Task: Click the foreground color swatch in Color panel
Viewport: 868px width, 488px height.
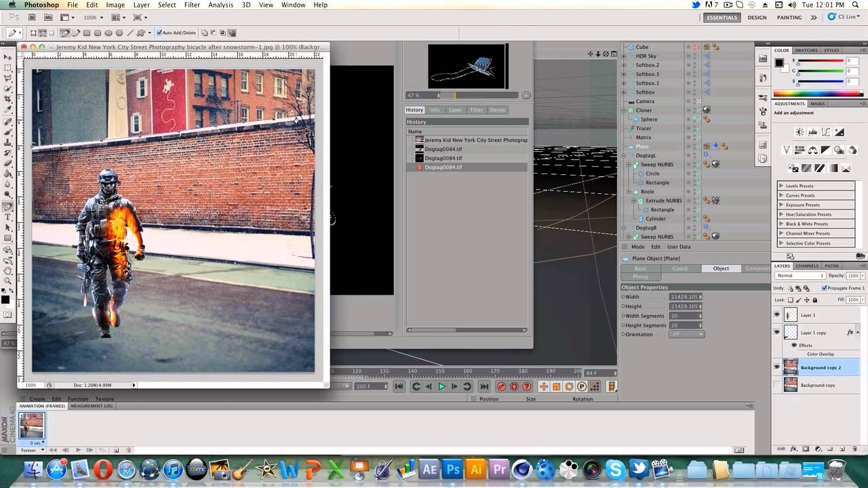Action: pos(779,63)
